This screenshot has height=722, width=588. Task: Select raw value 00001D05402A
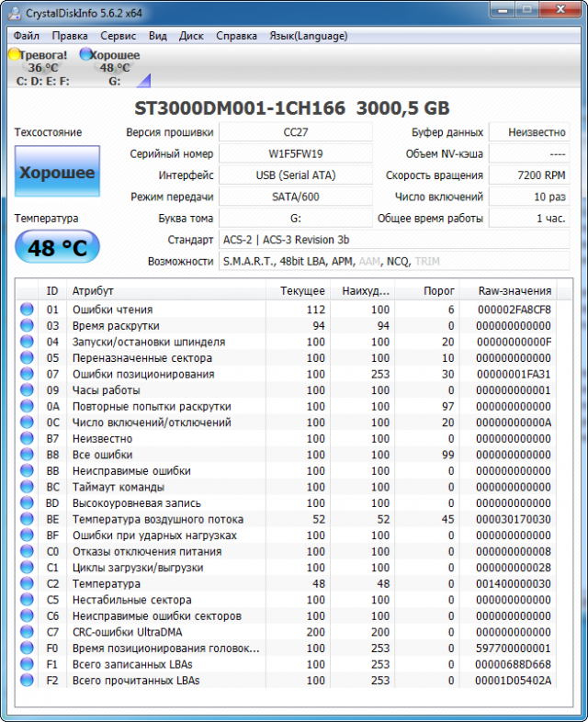coord(514,680)
